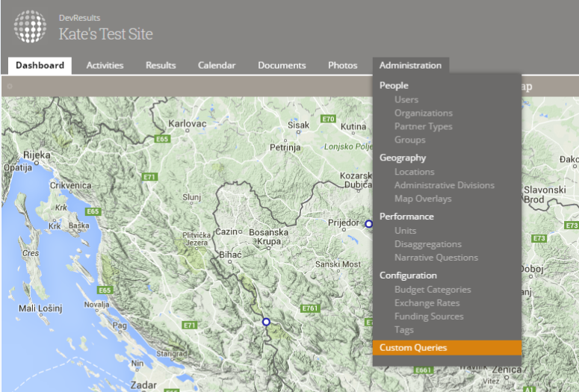Viewport: 579px width, 392px height.
Task: Choose Partner Types menu entry
Action: click(x=423, y=126)
